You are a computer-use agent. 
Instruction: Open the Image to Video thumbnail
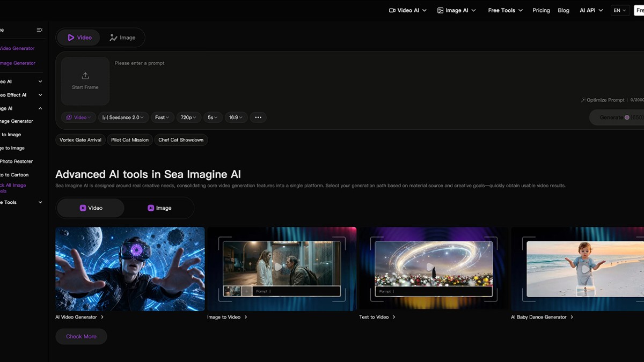point(282,269)
